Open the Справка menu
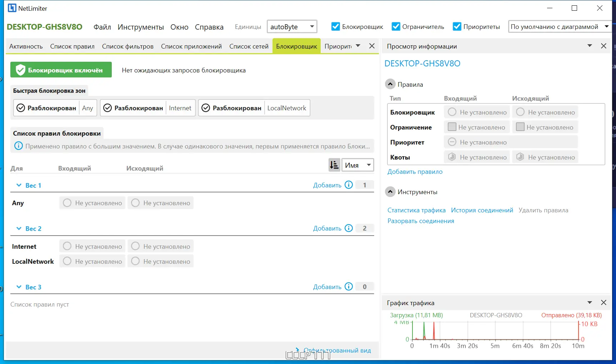 [x=209, y=27]
